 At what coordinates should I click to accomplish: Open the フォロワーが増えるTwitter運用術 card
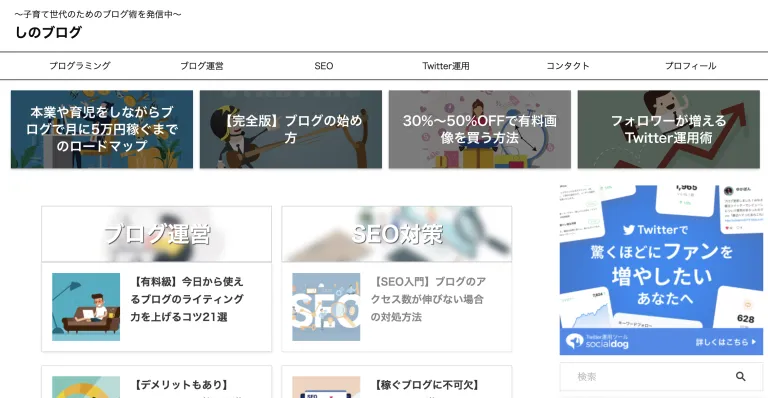tap(669, 129)
